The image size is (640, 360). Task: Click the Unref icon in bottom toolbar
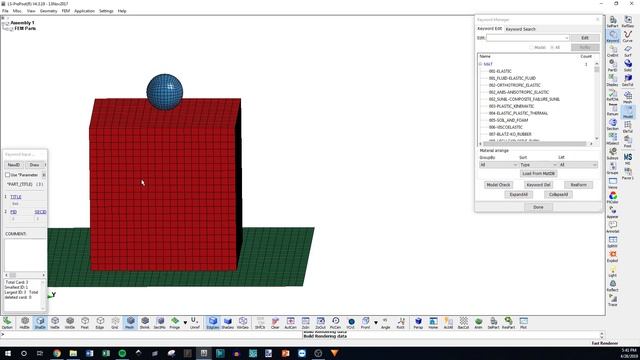(x=195, y=322)
